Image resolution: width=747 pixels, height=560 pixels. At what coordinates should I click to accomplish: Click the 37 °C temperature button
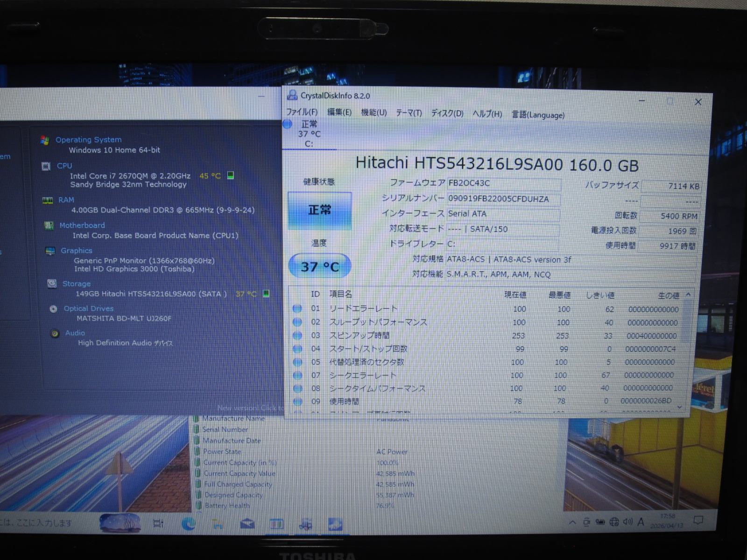[320, 266]
